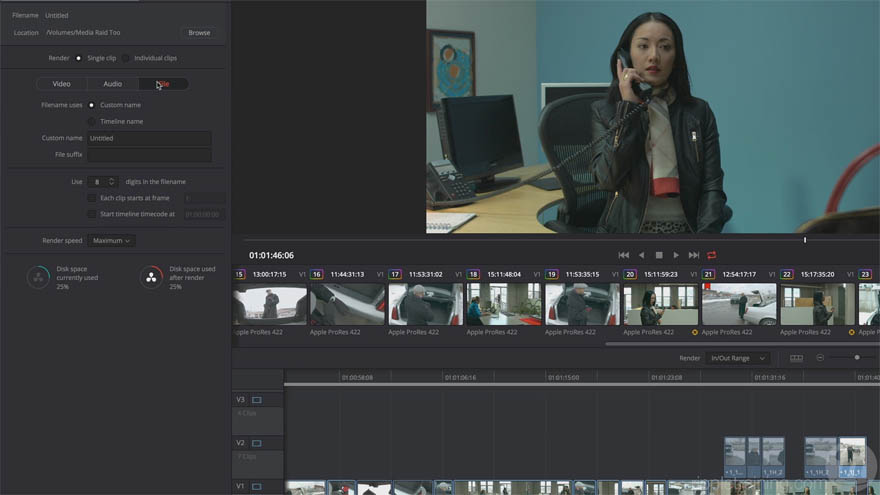Click the clip strip horizontal scrollbar
880x495 pixels.
742,343
